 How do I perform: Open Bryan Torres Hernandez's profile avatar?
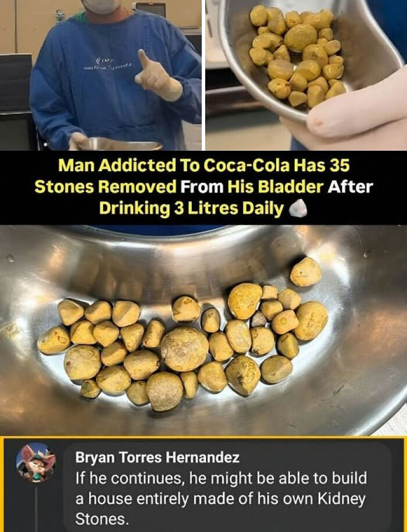click(x=35, y=463)
